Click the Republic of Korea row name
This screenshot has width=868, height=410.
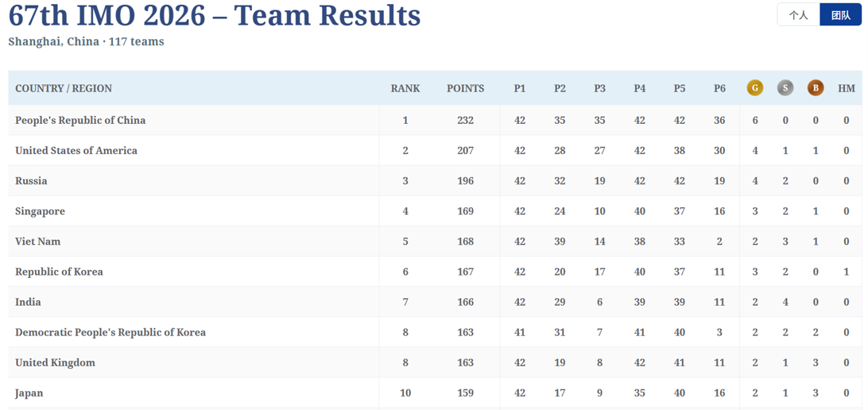(59, 272)
